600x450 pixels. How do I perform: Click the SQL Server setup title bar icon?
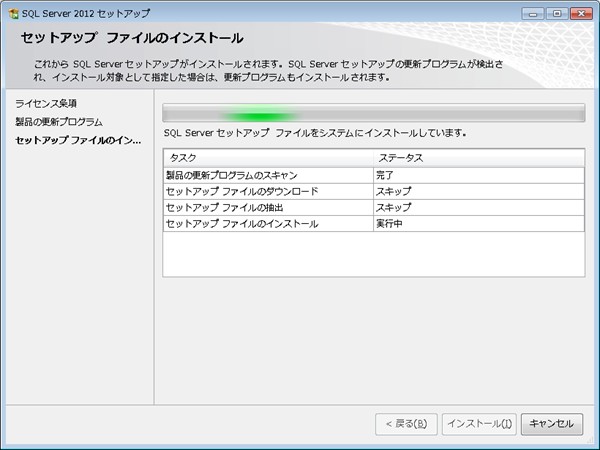(x=13, y=14)
